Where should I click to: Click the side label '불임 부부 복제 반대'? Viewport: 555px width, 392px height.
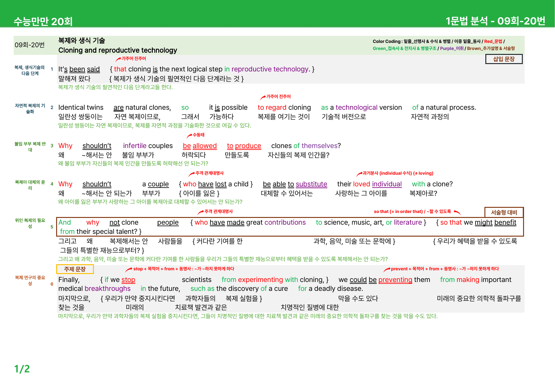click(x=30, y=147)
